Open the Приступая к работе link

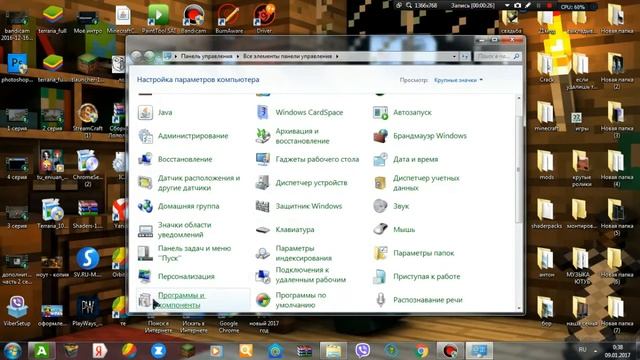(x=427, y=276)
